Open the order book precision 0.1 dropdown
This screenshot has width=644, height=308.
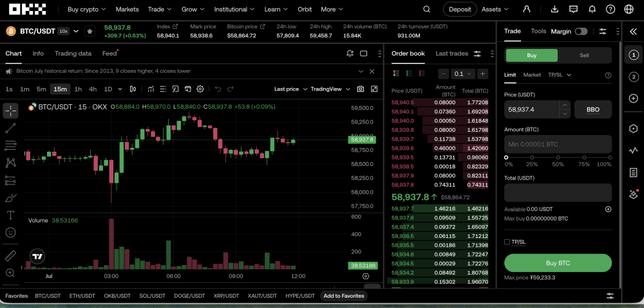[x=463, y=74]
